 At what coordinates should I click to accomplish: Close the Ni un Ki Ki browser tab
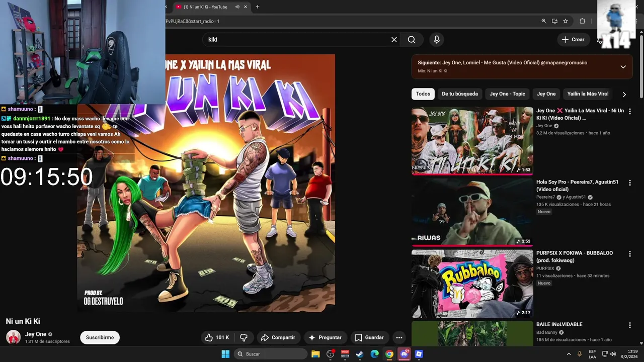(x=246, y=7)
